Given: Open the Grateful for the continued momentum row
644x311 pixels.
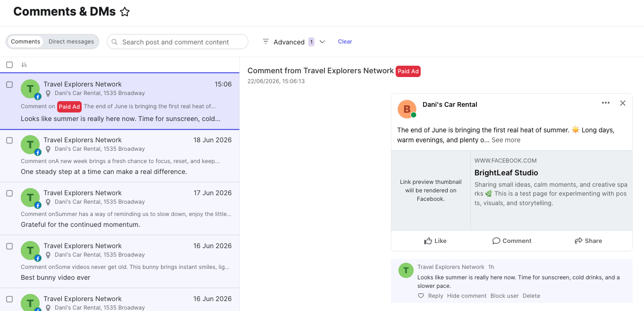Looking at the screenshot, I should coord(119,209).
